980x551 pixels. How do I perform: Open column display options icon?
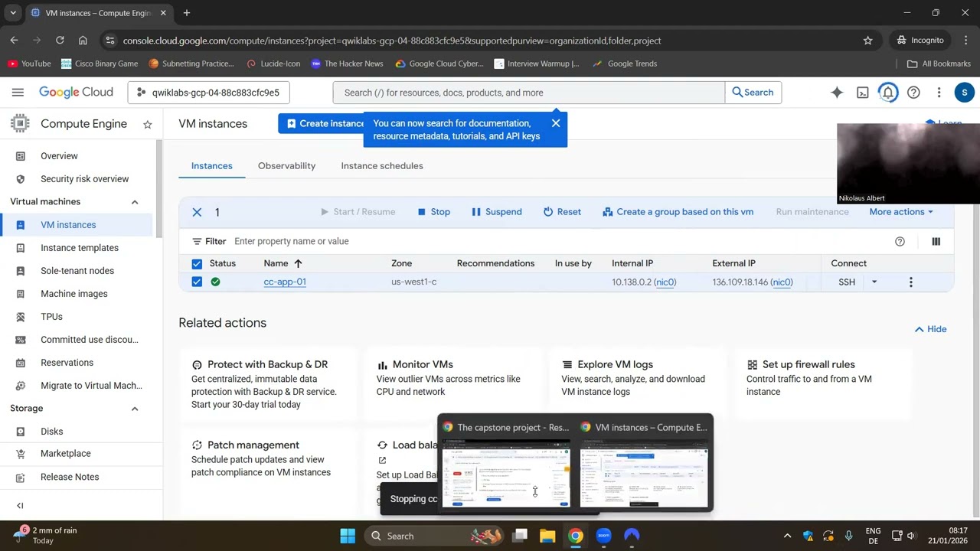click(936, 242)
